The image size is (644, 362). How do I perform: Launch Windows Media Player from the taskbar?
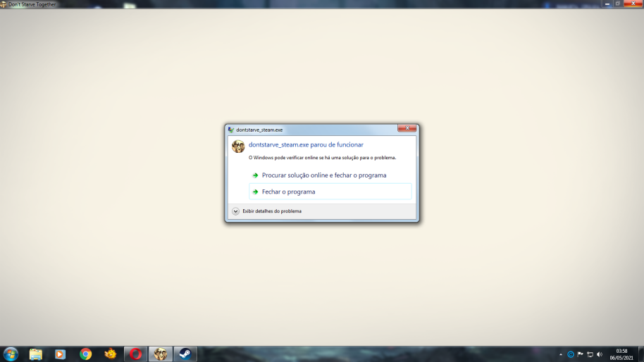(61, 354)
